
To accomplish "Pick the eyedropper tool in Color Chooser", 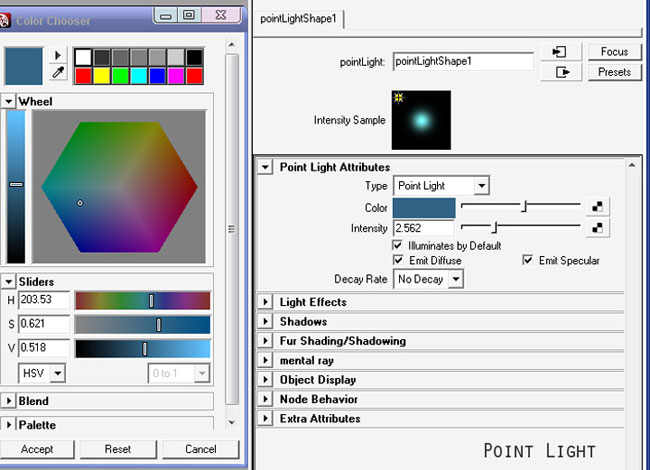I will (58, 73).
